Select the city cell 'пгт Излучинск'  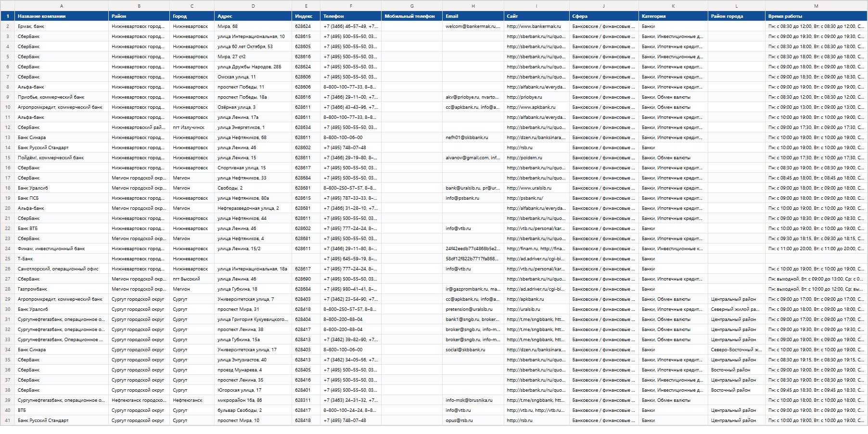coord(192,128)
